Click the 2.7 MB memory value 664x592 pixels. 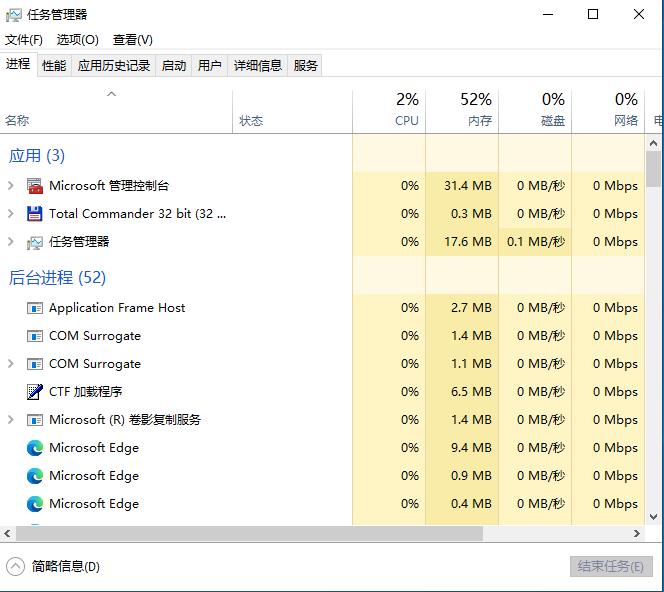[x=471, y=308]
